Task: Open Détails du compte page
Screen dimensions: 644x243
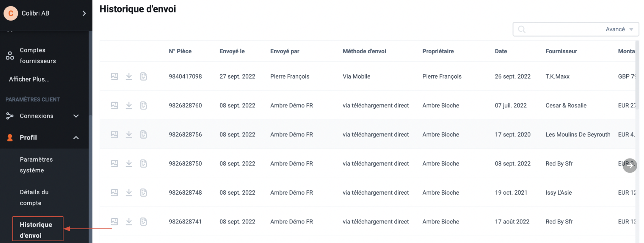Action: 34,198
